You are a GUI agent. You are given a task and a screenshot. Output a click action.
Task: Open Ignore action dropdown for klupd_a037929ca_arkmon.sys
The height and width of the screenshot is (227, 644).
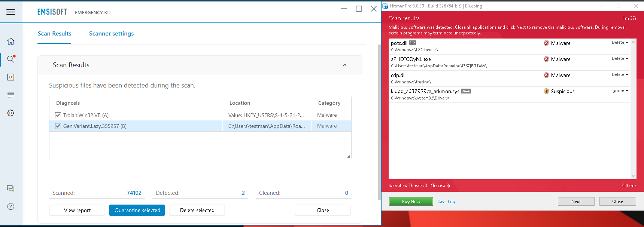[620, 91]
